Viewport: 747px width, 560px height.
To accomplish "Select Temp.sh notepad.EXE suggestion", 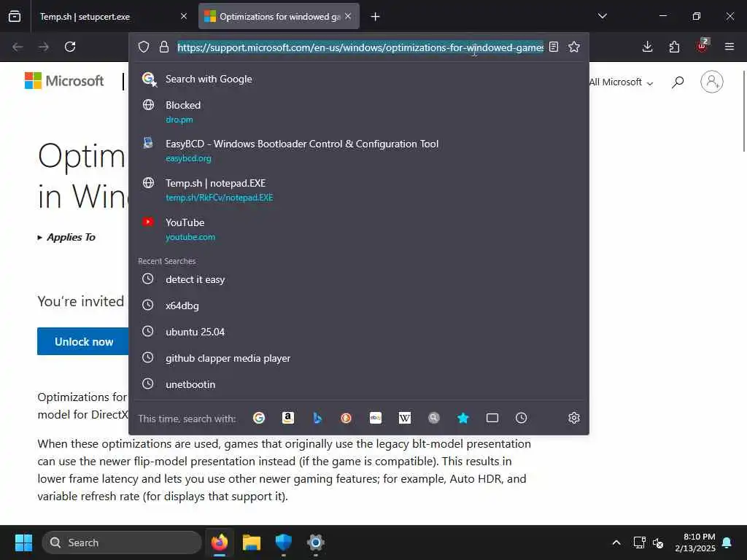I will (359, 190).
